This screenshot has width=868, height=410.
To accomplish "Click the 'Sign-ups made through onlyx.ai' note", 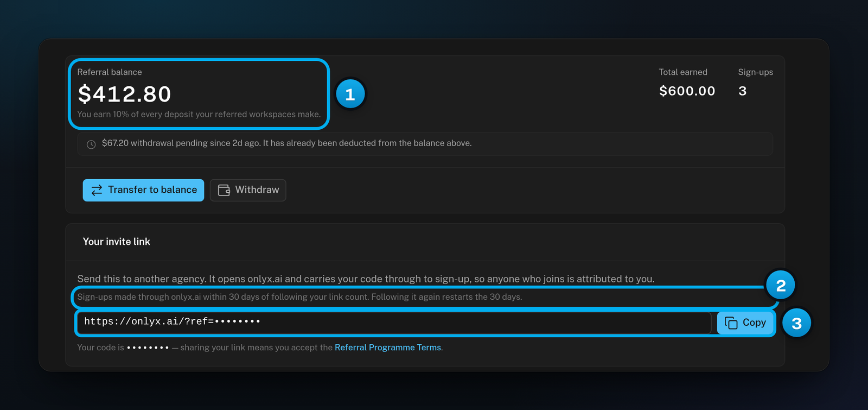I will coord(299,297).
